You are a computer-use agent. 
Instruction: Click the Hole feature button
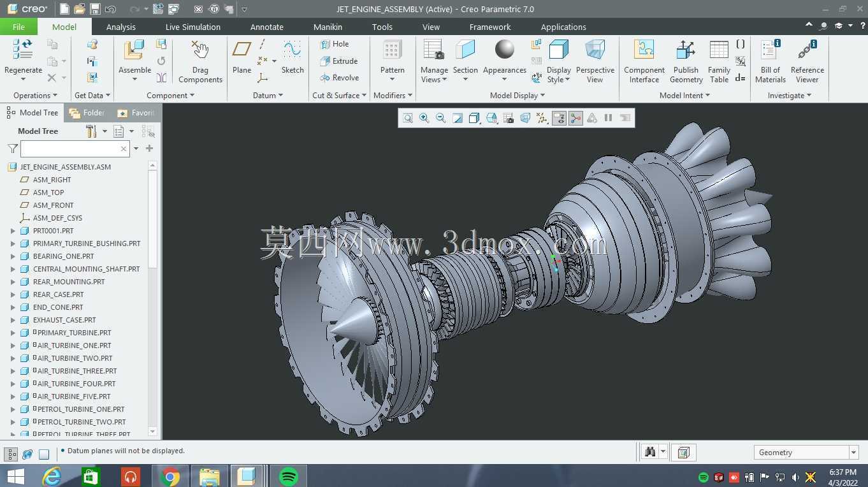(335, 44)
